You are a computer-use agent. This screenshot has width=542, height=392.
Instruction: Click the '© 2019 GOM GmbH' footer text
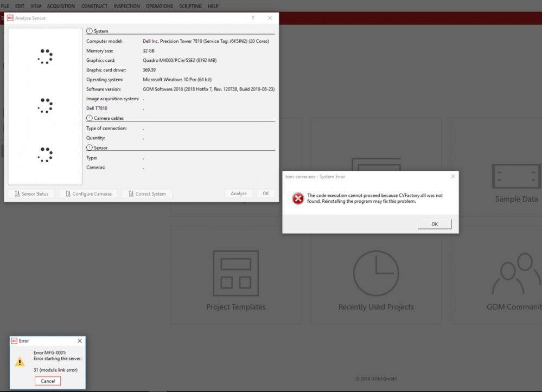pos(376,379)
